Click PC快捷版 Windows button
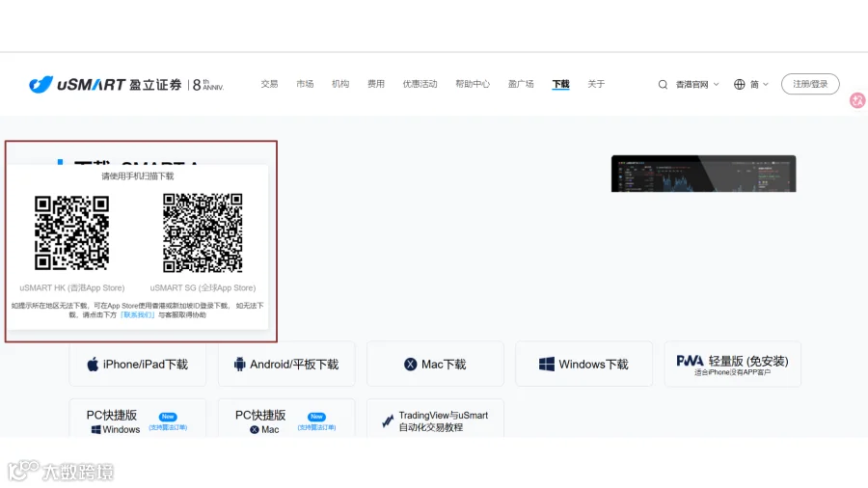Image resolution: width=868 pixels, height=488 pixels. coord(138,419)
